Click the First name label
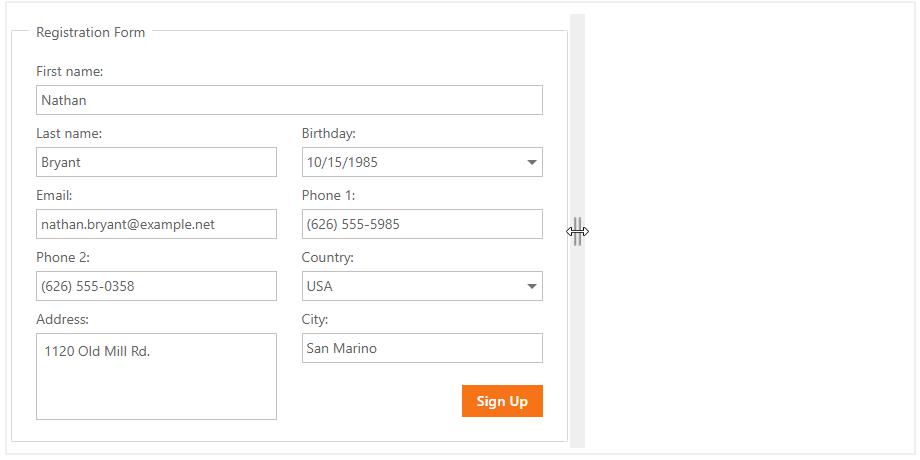 pos(69,71)
